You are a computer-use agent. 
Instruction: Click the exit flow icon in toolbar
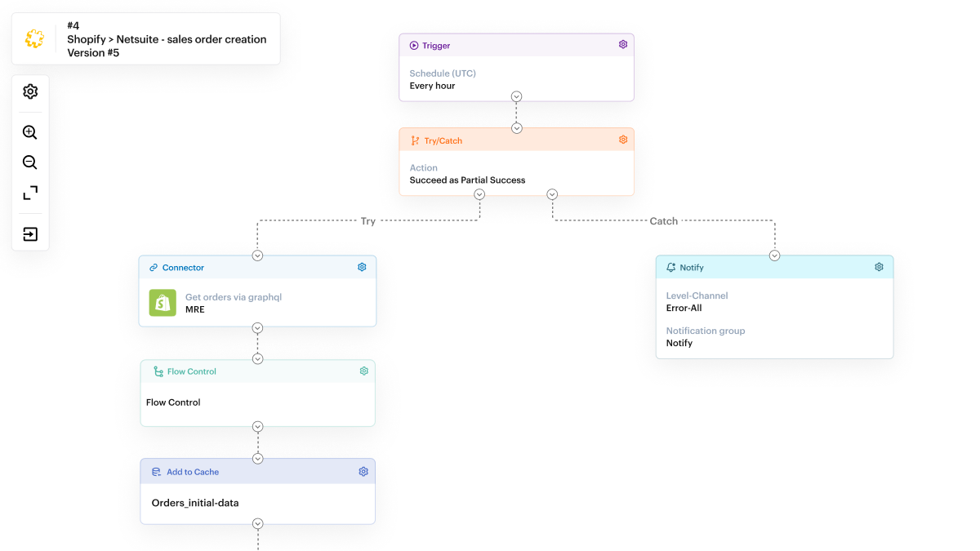(30, 234)
